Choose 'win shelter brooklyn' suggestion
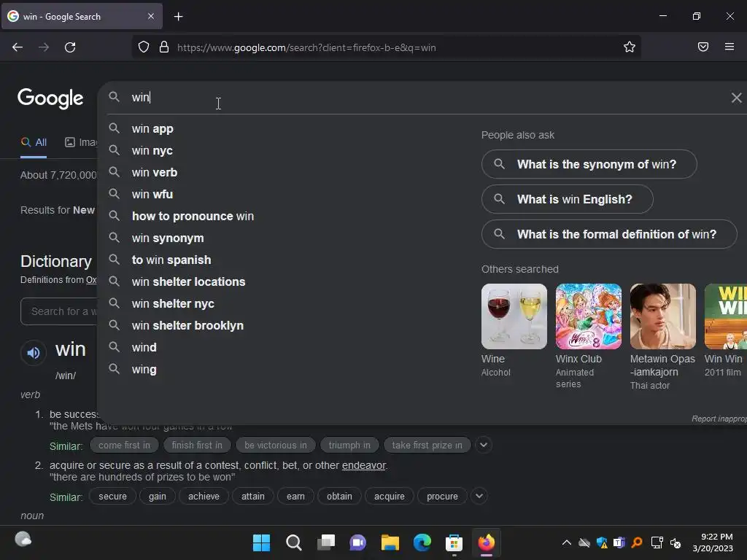This screenshot has width=747, height=560. click(x=187, y=326)
